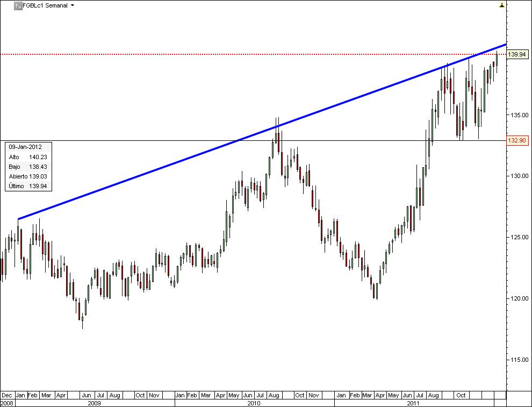Click the 139.94 last price label
This screenshot has height=407, width=532.
point(517,54)
